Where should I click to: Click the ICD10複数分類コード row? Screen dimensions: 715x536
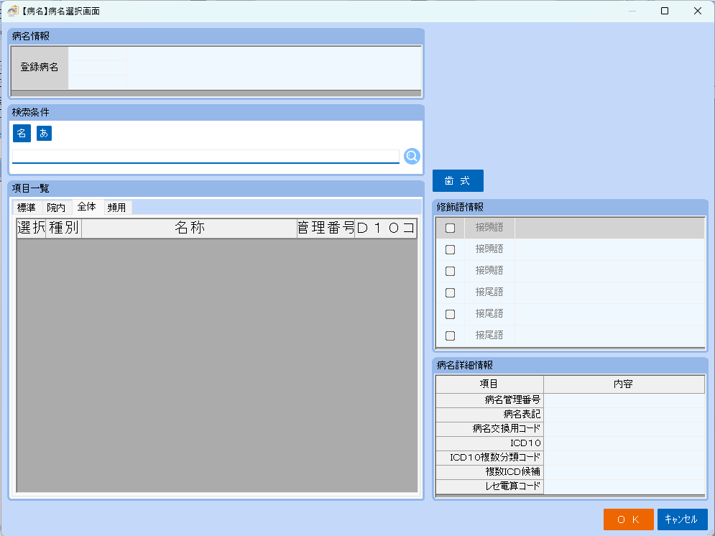[570, 458]
